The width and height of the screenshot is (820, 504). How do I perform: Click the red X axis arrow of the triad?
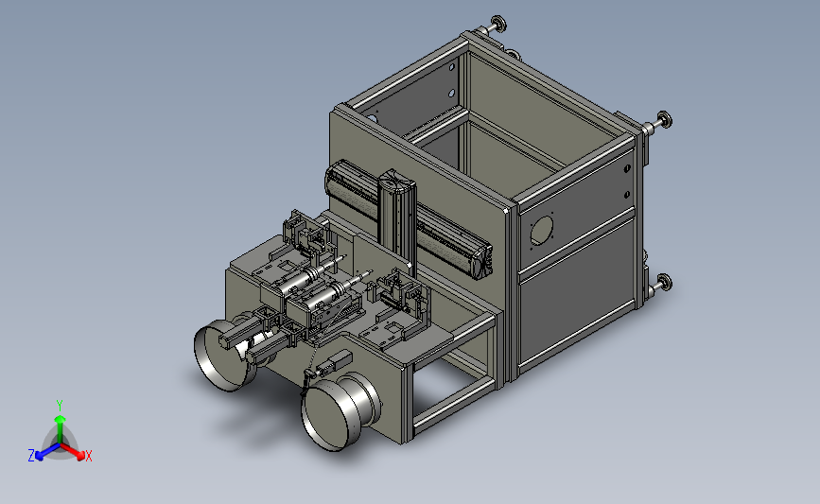73,452
